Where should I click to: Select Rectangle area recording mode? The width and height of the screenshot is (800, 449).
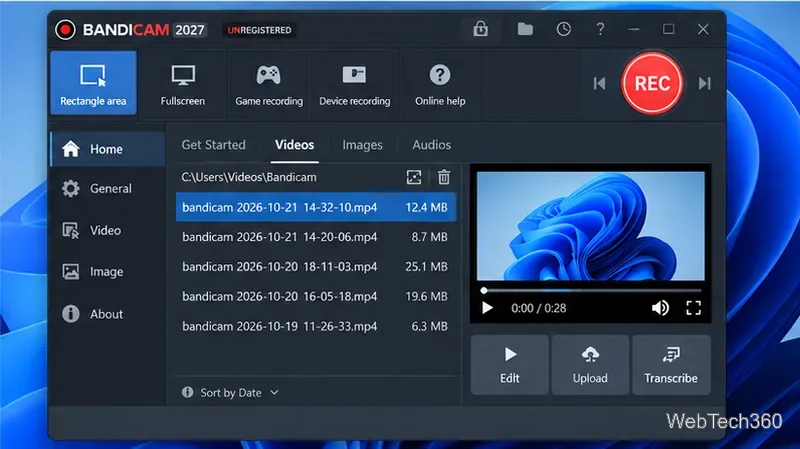93,83
